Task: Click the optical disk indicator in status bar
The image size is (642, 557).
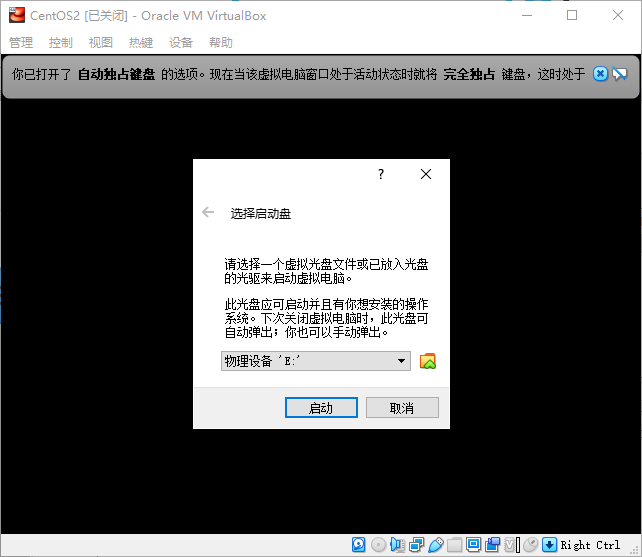Action: point(378,545)
